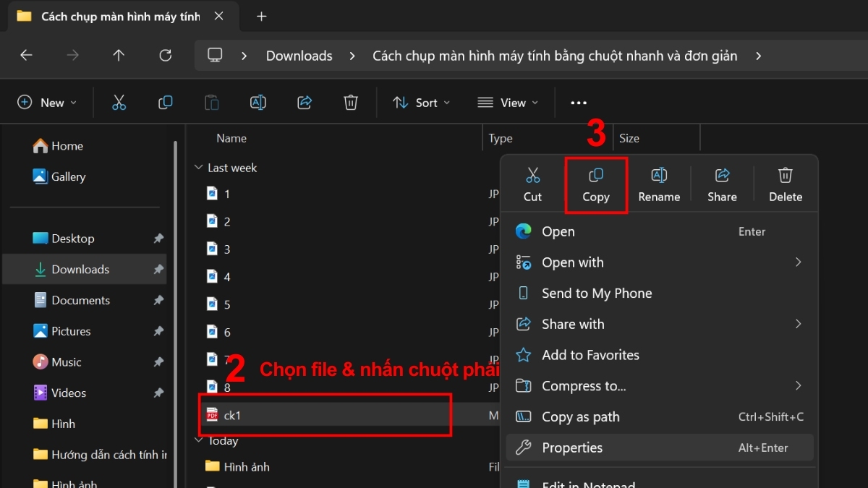
Task: Click the chevron after the folder name in the address bar
Action: [758, 56]
